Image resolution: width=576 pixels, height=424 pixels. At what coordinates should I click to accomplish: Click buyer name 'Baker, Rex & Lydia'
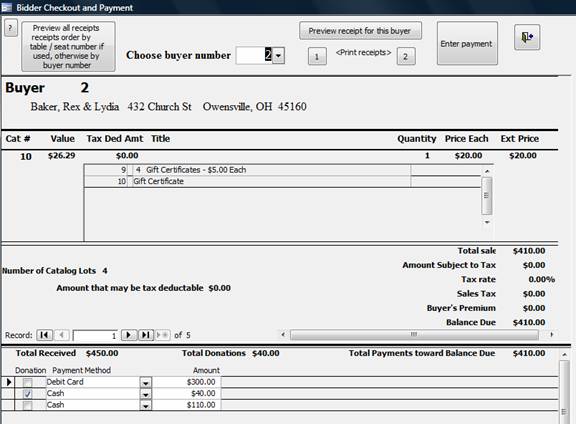pyautogui.click(x=75, y=107)
